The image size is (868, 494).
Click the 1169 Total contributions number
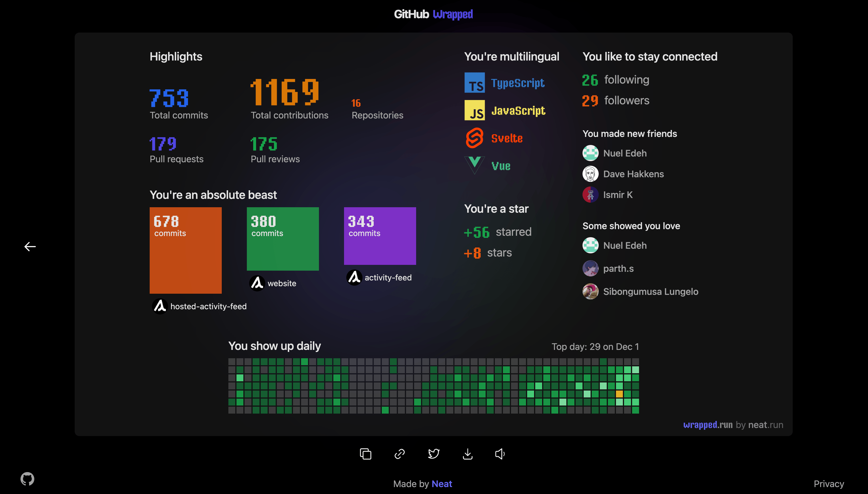285,92
